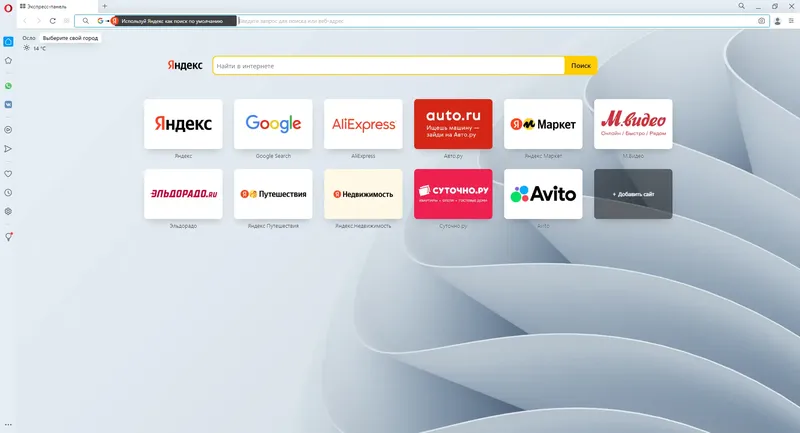This screenshot has height=433, width=800.
Task: Open the Яндекс Маркет tile
Action: coord(543,124)
